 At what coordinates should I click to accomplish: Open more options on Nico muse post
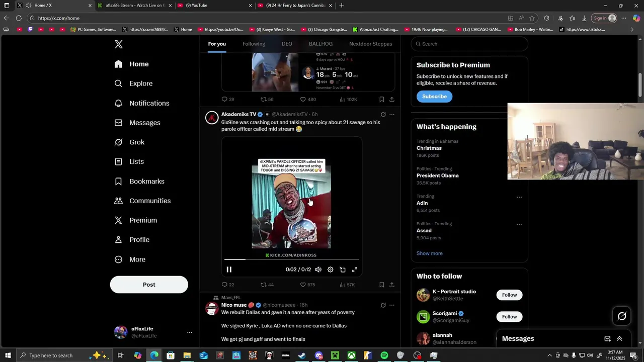click(392, 305)
